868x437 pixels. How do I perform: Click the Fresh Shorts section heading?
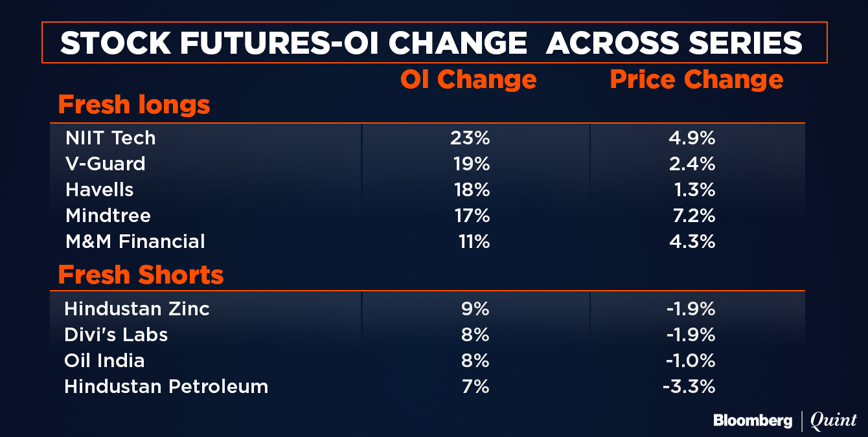[x=141, y=275]
